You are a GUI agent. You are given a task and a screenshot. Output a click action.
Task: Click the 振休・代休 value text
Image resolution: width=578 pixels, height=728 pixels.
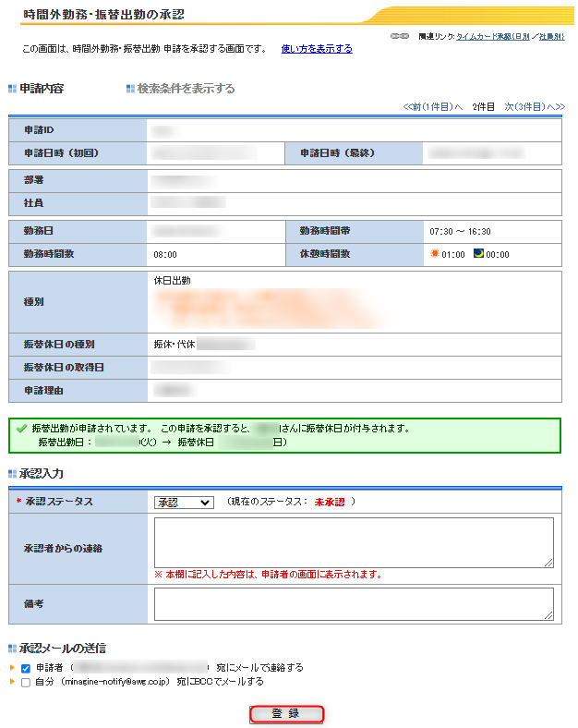(175, 344)
